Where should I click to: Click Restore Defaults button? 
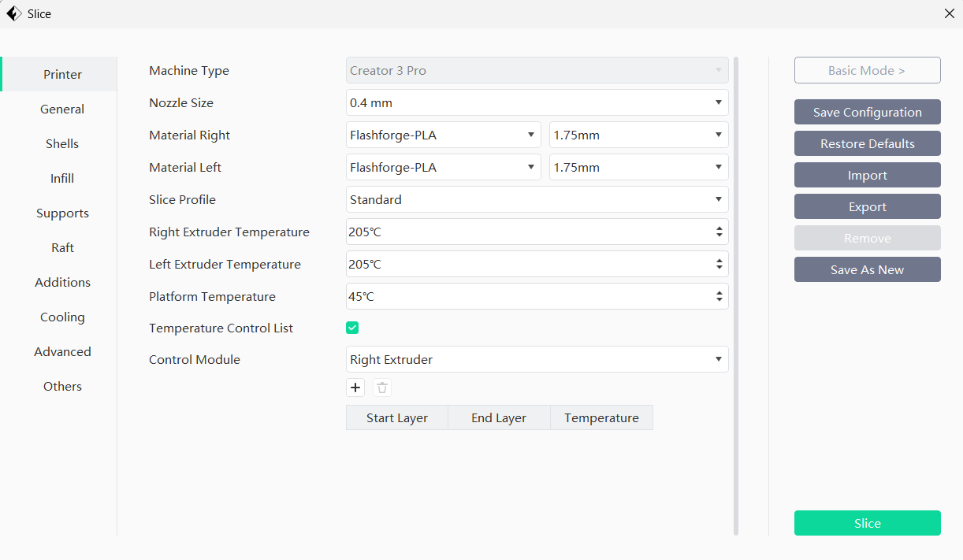[x=867, y=143]
